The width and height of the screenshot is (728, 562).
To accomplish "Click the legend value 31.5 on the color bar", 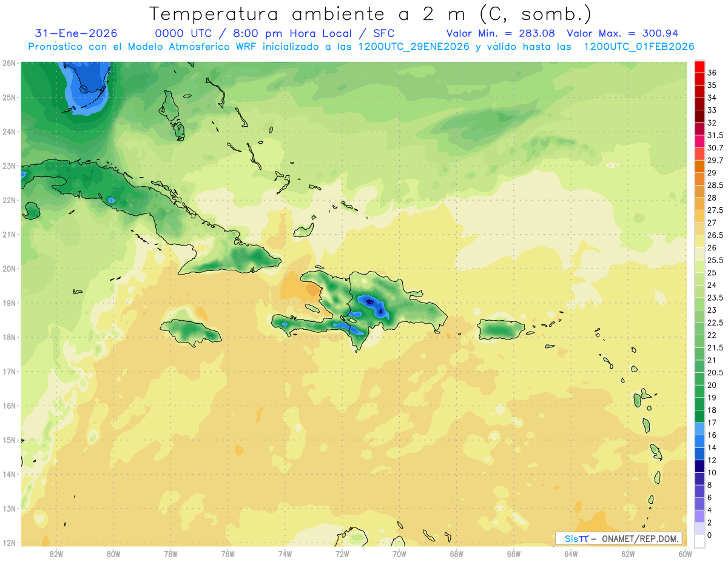I will click(x=715, y=135).
